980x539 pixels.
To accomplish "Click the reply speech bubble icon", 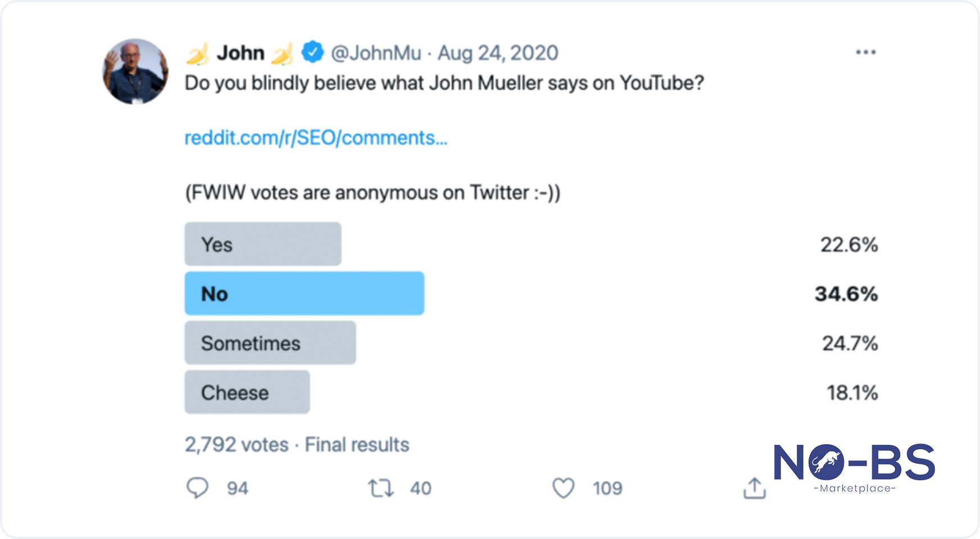I will [197, 488].
